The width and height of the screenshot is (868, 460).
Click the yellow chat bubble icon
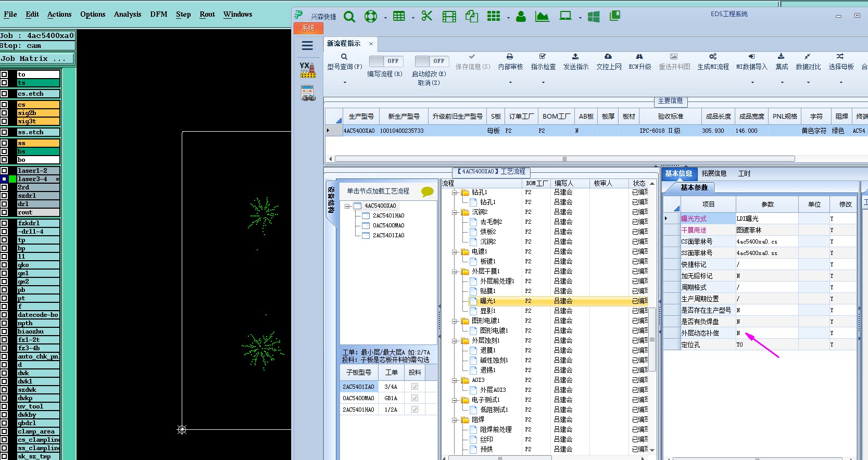(427, 191)
